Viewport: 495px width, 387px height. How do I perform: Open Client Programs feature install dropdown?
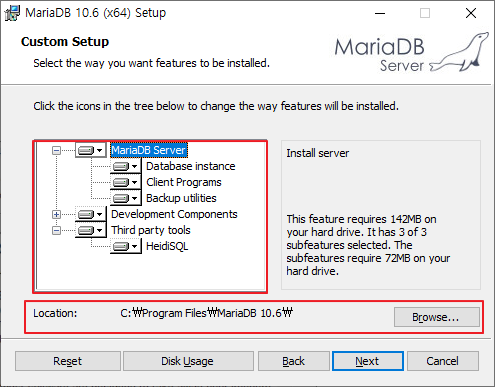[x=126, y=182]
